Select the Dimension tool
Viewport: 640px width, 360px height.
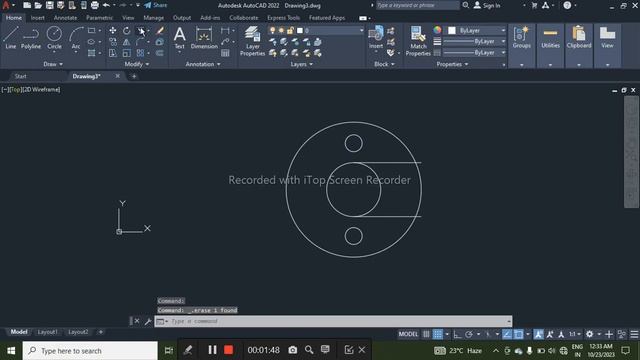point(204,38)
